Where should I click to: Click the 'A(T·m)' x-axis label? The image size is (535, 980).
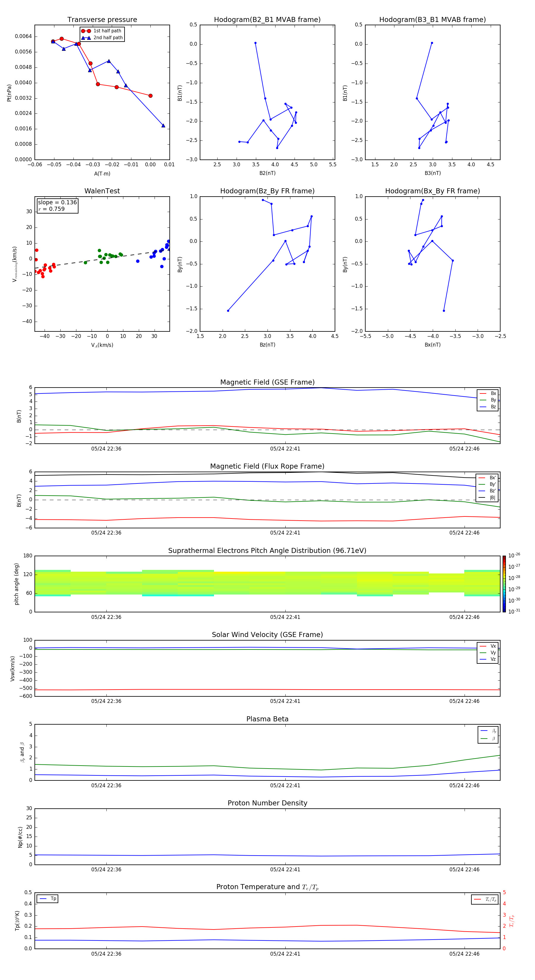pos(102,174)
